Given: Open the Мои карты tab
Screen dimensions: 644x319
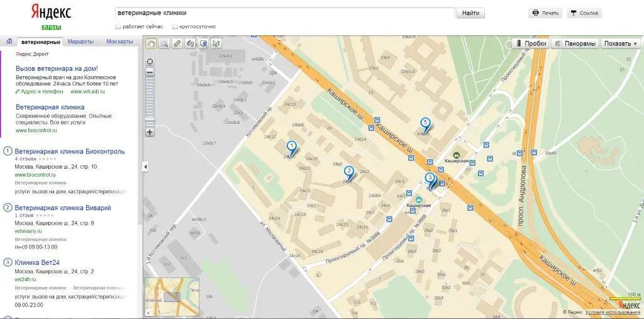Looking at the screenshot, I should [119, 42].
